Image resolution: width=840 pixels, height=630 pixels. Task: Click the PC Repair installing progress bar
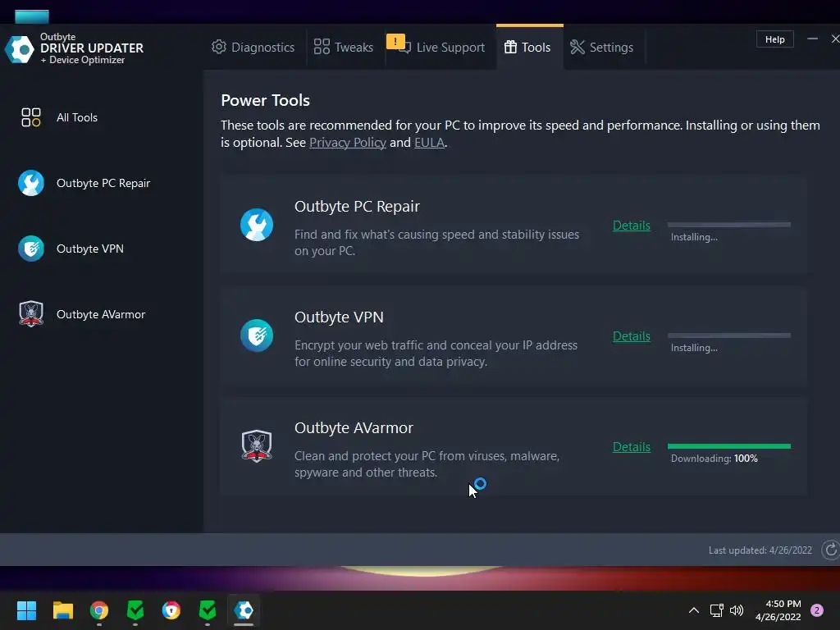point(729,225)
